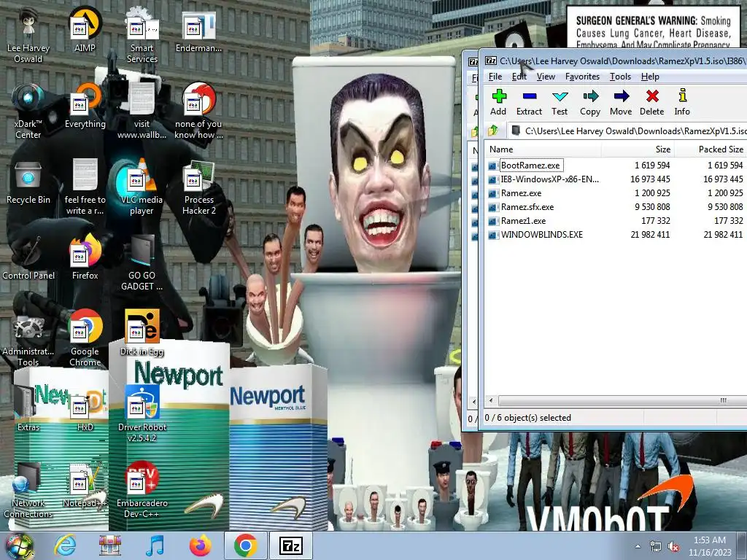Sort by the Size column header
The width and height of the screenshot is (747, 560).
click(x=638, y=149)
